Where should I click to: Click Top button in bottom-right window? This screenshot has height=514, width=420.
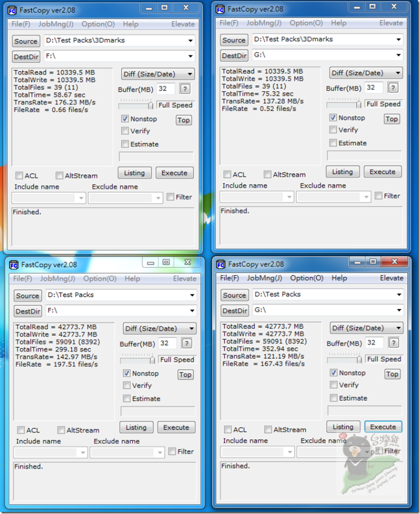coord(392,375)
